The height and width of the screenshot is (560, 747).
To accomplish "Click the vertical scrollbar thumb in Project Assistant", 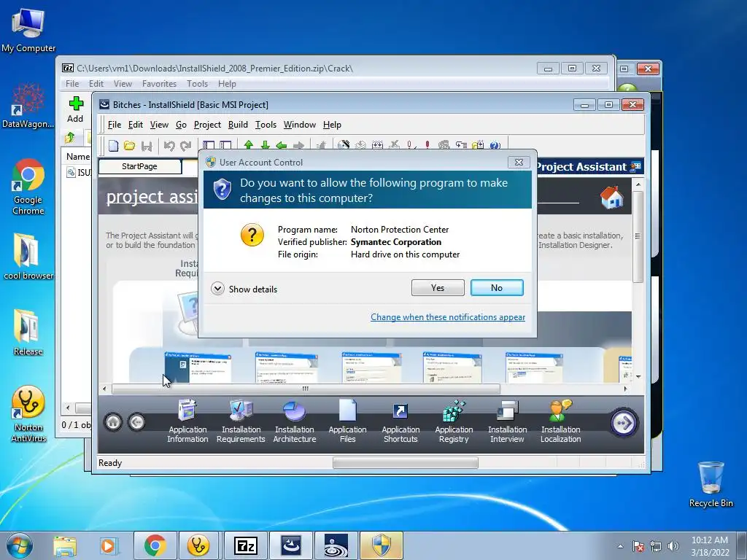I will (638, 236).
